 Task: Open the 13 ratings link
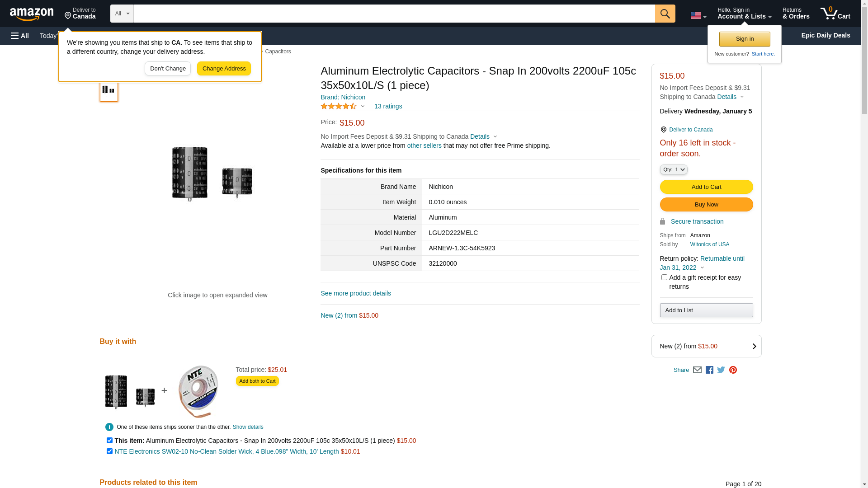[x=388, y=106]
